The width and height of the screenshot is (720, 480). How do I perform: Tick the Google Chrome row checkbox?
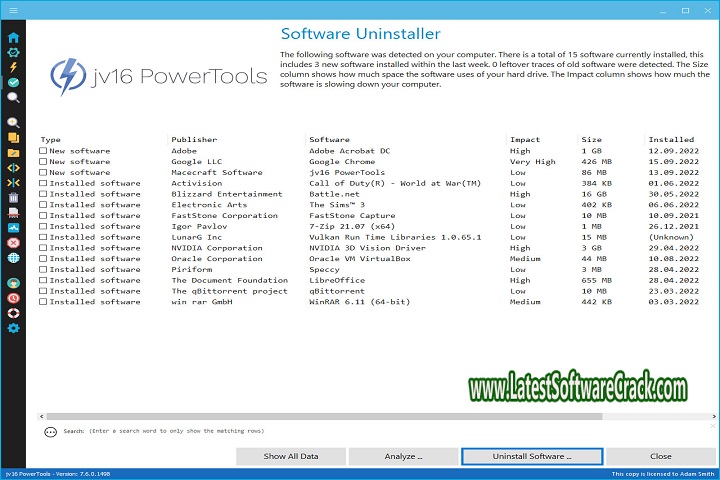43,162
